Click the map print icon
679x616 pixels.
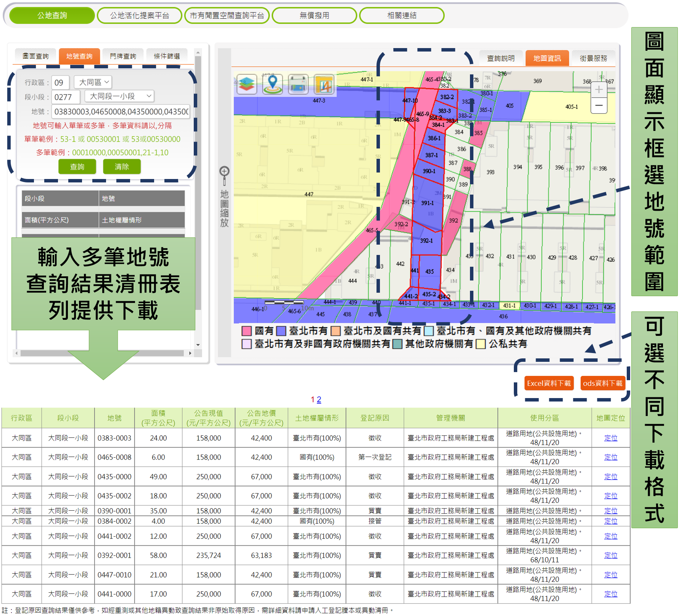(x=298, y=84)
